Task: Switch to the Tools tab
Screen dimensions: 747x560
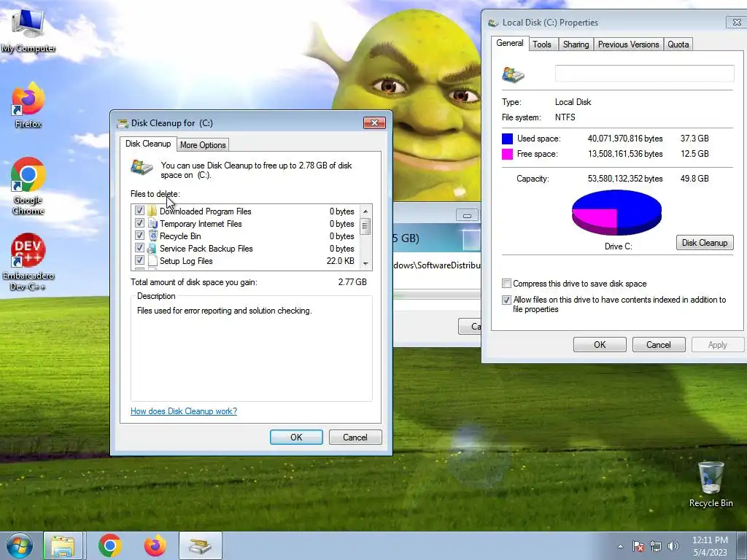Action: [542, 44]
